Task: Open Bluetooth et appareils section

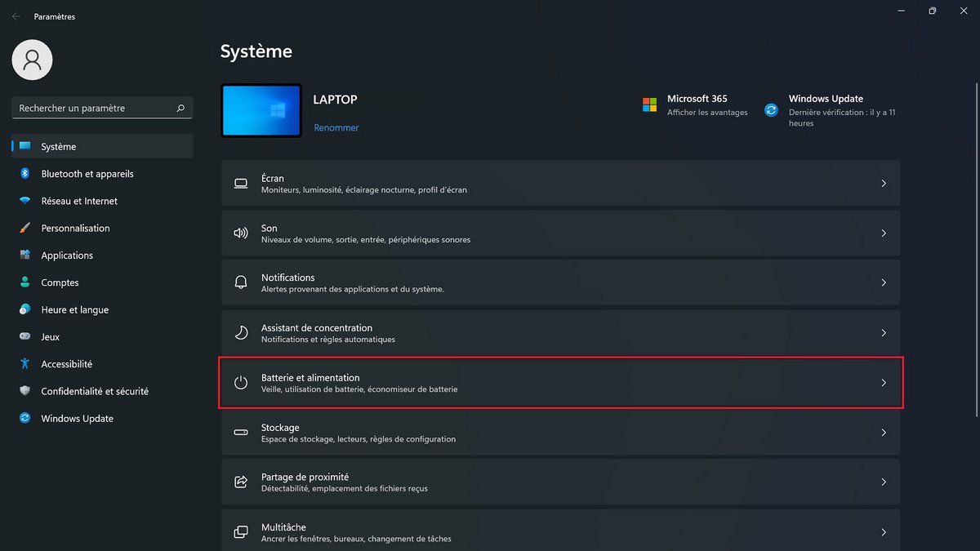Action: (102, 174)
